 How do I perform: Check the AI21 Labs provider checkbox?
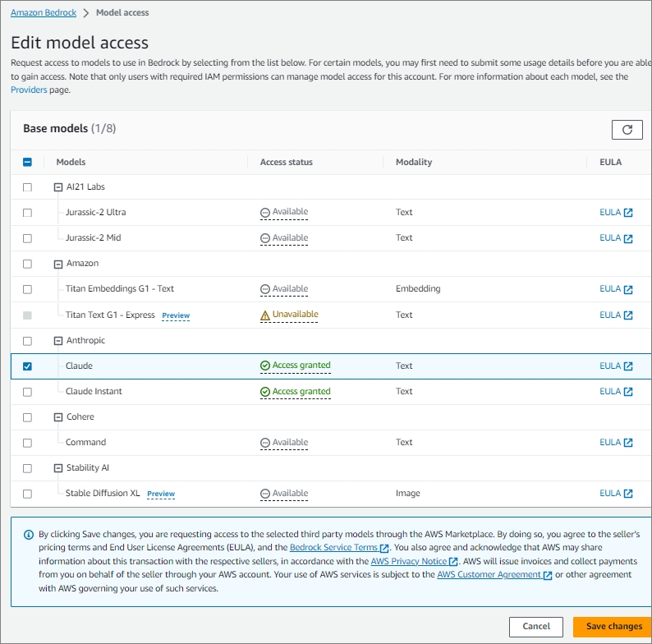pyautogui.click(x=27, y=187)
